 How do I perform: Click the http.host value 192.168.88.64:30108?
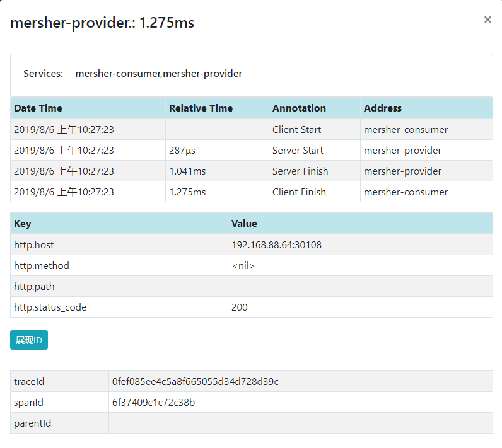(x=276, y=245)
